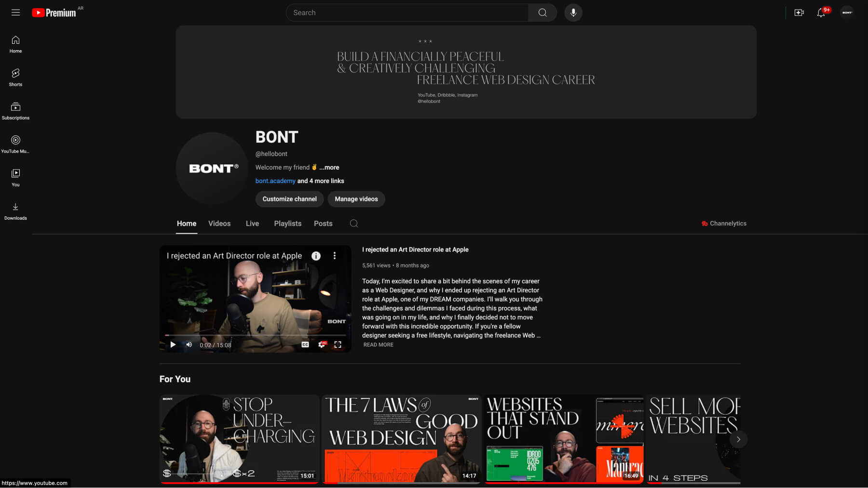Screen dimensions: 868x488
Task: Seek using the video progress bar
Action: pos(255,336)
